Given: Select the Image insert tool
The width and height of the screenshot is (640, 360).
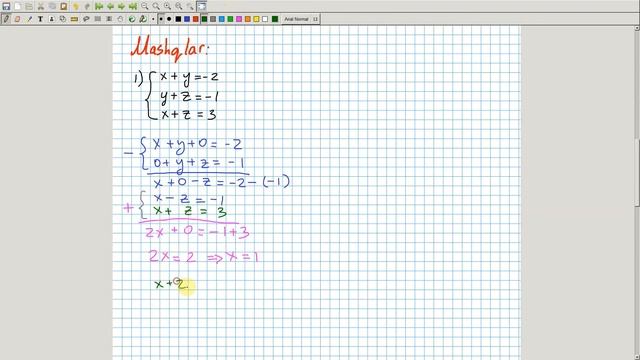Looking at the screenshot, I should click(51, 19).
